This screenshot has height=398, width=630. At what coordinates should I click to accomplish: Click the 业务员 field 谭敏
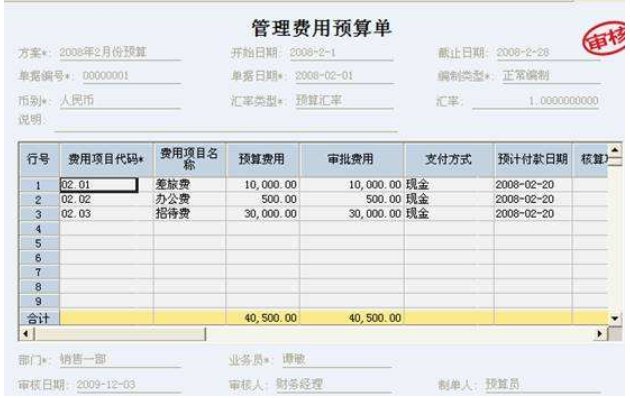pos(336,359)
